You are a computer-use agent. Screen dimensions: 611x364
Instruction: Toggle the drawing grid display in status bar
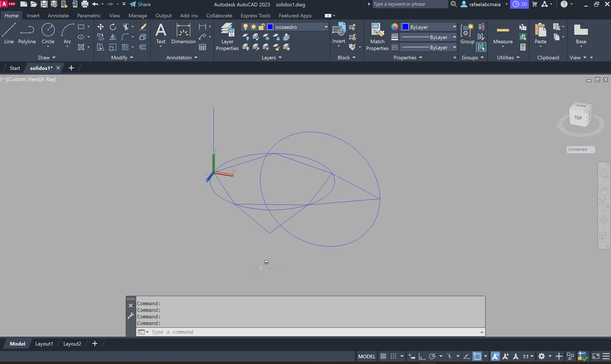point(383,356)
